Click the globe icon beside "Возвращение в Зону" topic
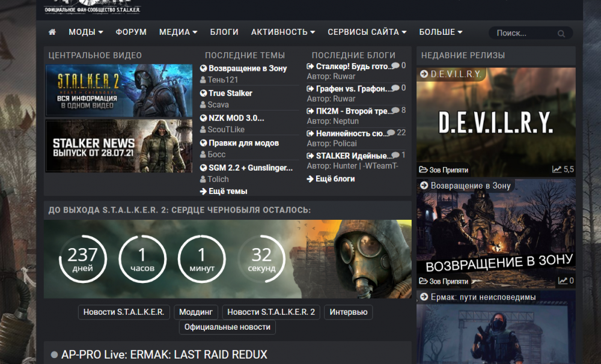 (203, 68)
